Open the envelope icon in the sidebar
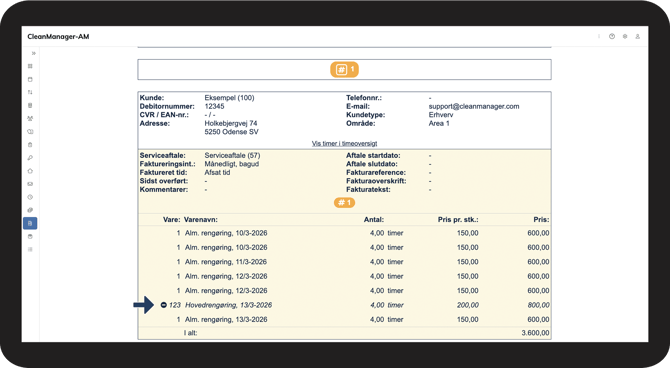This screenshot has height=368, width=670. (x=30, y=184)
